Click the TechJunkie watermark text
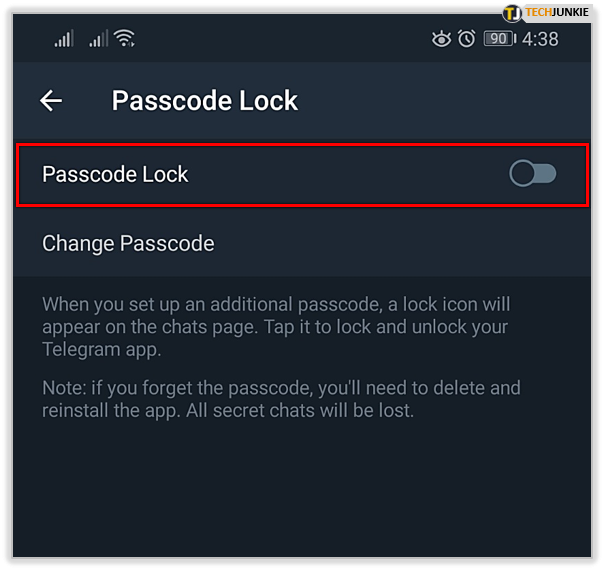Screen dimensions: 604x570 click(562, 13)
